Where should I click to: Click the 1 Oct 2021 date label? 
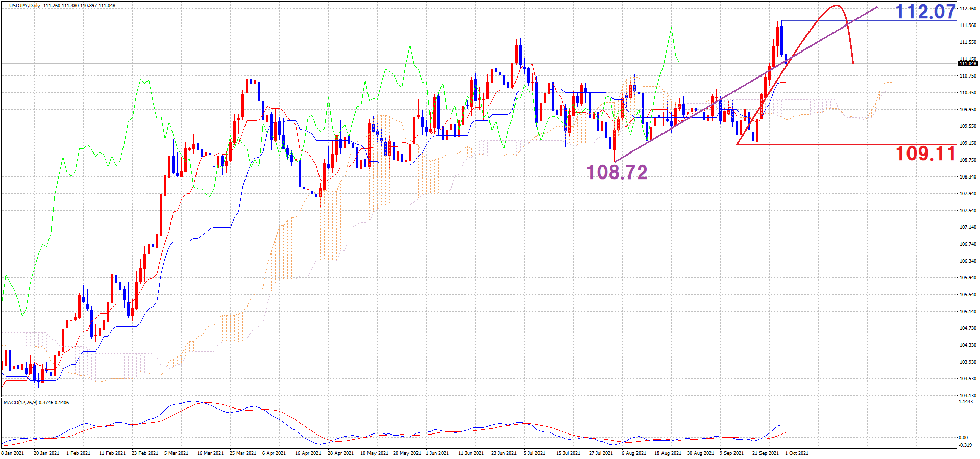pyautogui.click(x=796, y=453)
